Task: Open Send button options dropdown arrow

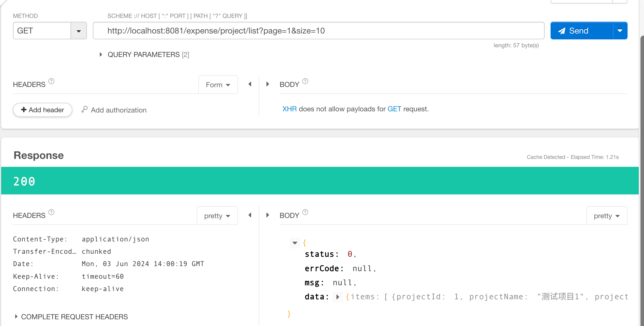Action: tap(620, 31)
